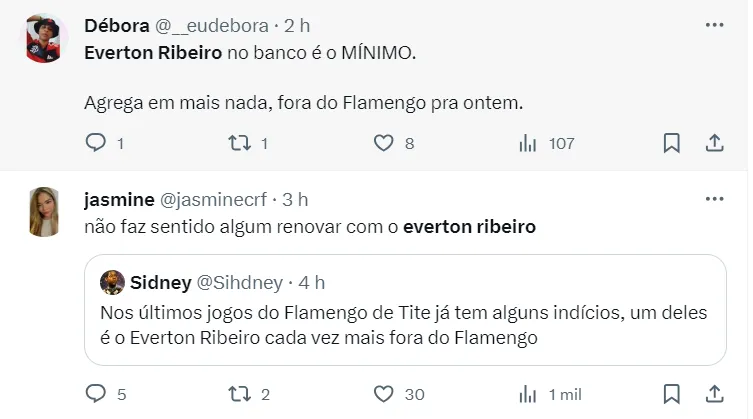
Task: Click Sidney's avatar in quoted tweet
Action: tap(113, 282)
